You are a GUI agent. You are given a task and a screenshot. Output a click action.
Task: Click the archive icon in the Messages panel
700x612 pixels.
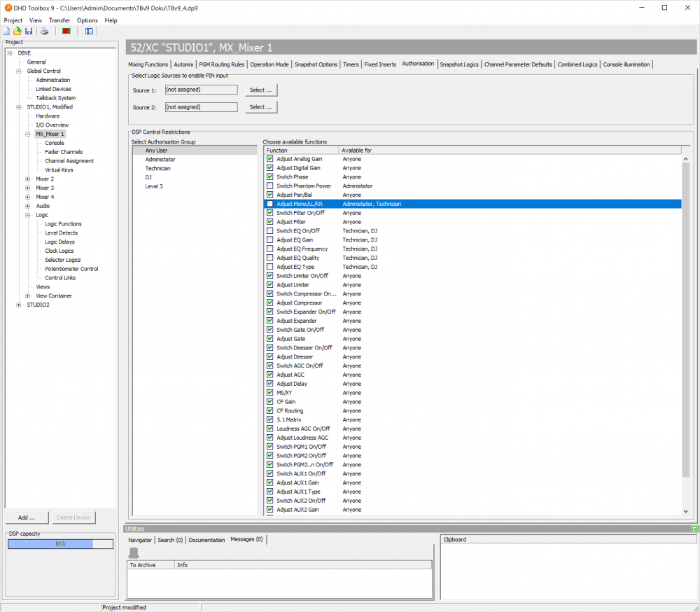(132, 552)
